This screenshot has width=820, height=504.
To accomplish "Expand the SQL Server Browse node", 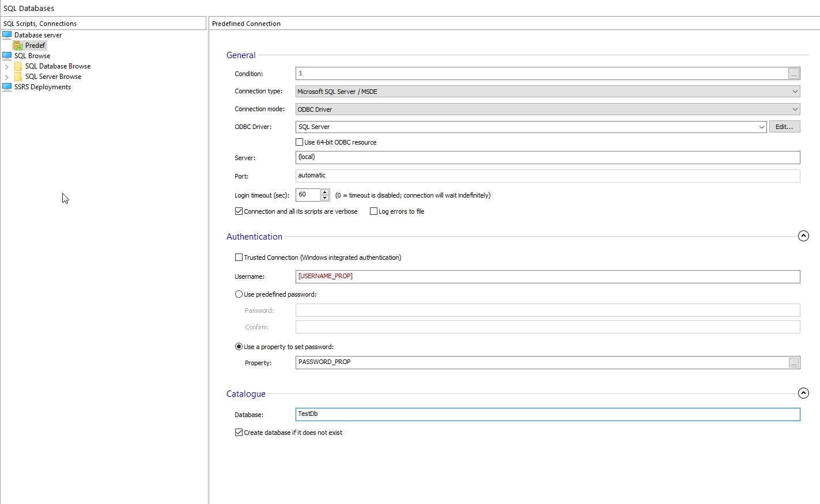I will [x=7, y=77].
